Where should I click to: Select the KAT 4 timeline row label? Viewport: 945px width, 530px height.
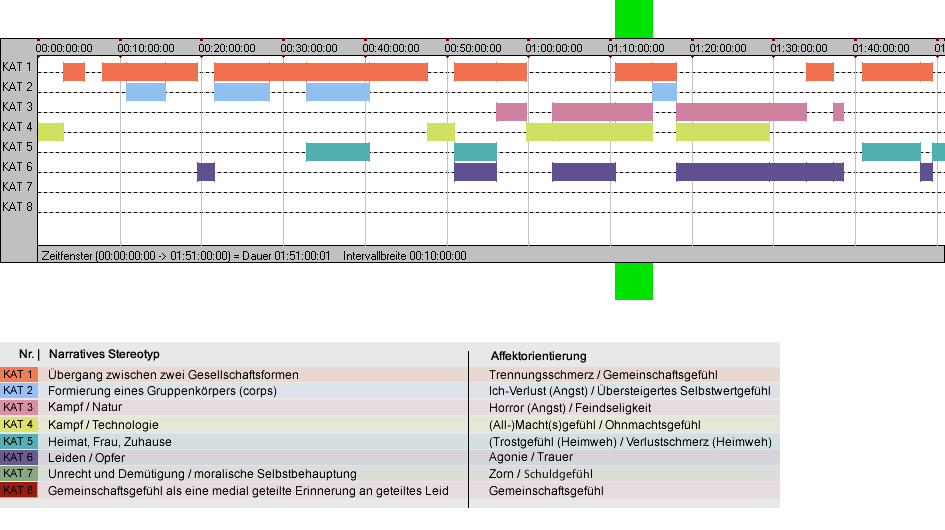[17, 127]
